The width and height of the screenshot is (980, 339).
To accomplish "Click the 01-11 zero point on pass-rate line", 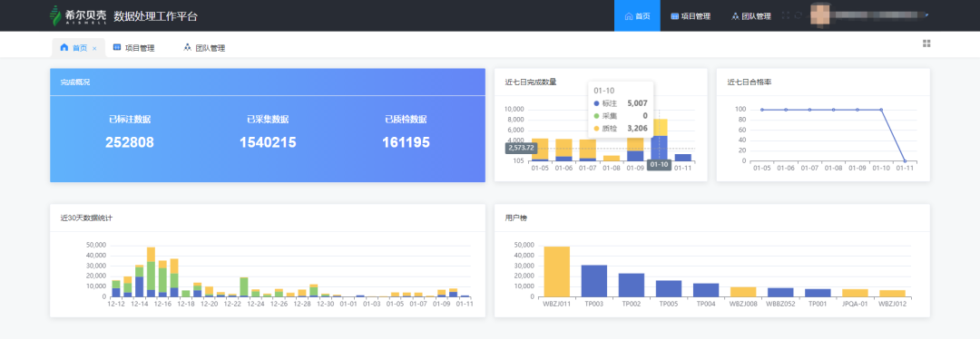I will tap(905, 161).
